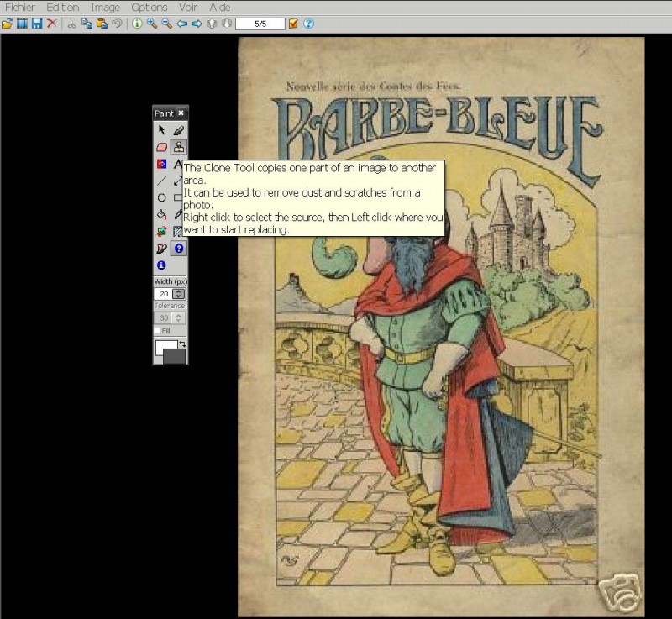Click the next page icon in toolbar
Viewport: 672px width, 619px height.
pos(227,24)
